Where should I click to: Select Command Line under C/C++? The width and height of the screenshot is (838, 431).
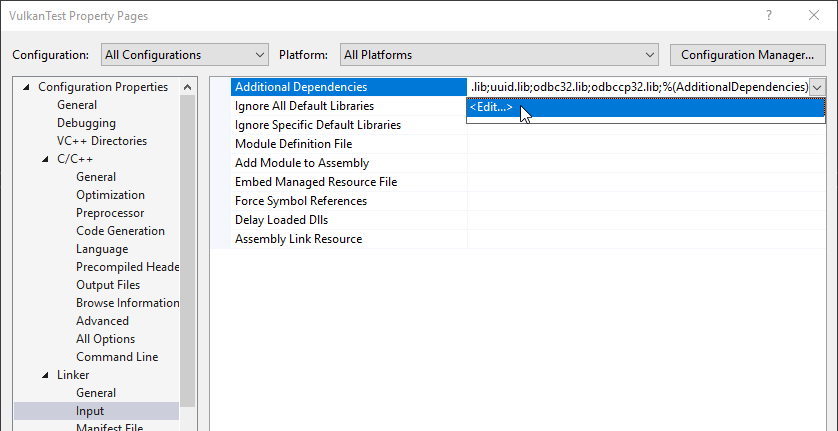(117, 357)
